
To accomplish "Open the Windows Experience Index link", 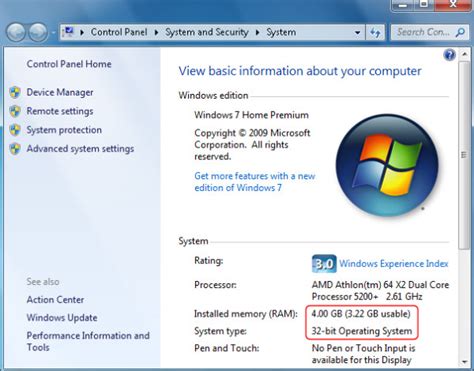I will pyautogui.click(x=394, y=264).
